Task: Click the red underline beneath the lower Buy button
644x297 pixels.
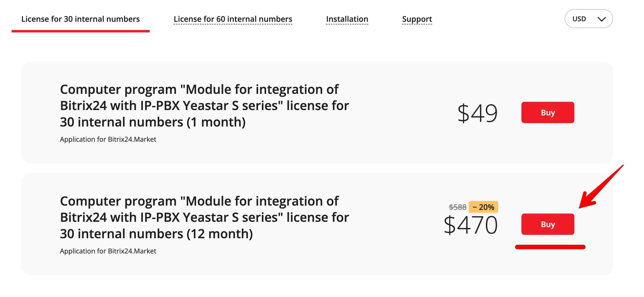Action: tap(550, 247)
